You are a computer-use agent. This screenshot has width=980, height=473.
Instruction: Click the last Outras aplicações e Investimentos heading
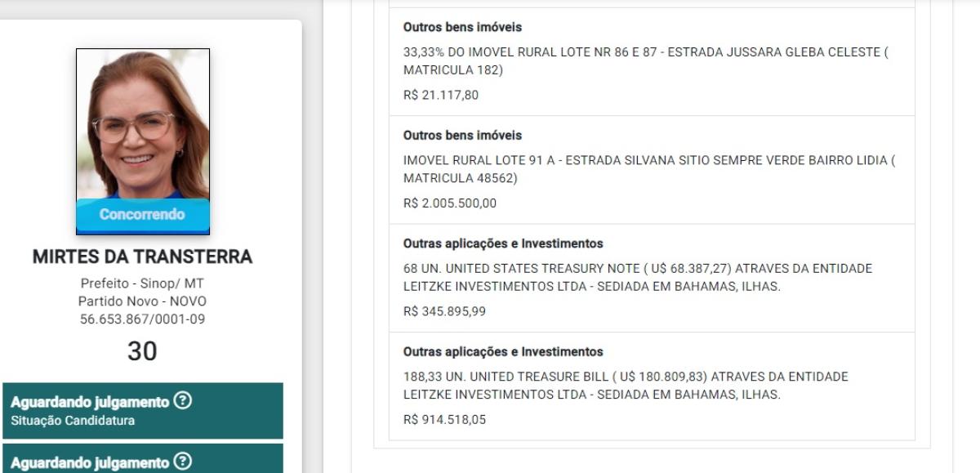click(503, 352)
